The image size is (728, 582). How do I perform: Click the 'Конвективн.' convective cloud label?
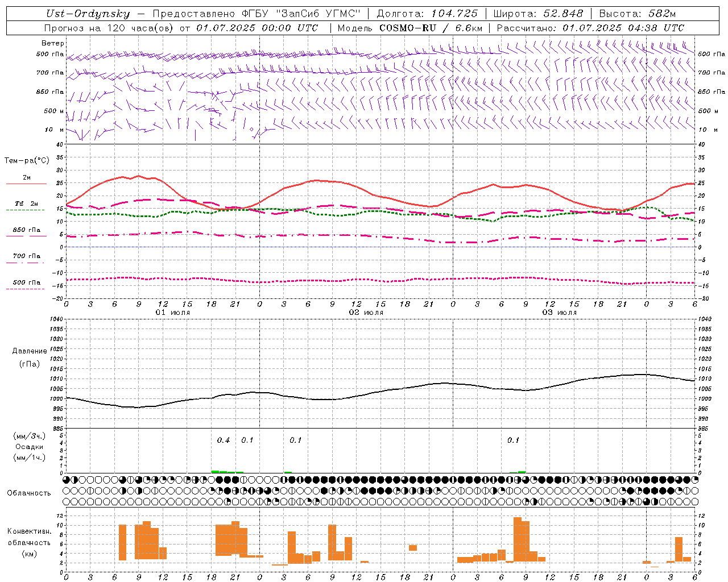coord(30,531)
